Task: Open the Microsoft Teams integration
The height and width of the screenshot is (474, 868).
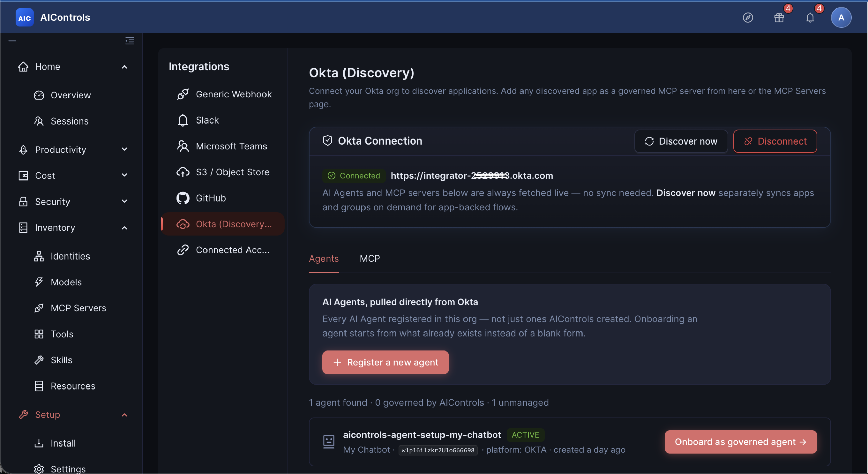Action: (x=223, y=146)
